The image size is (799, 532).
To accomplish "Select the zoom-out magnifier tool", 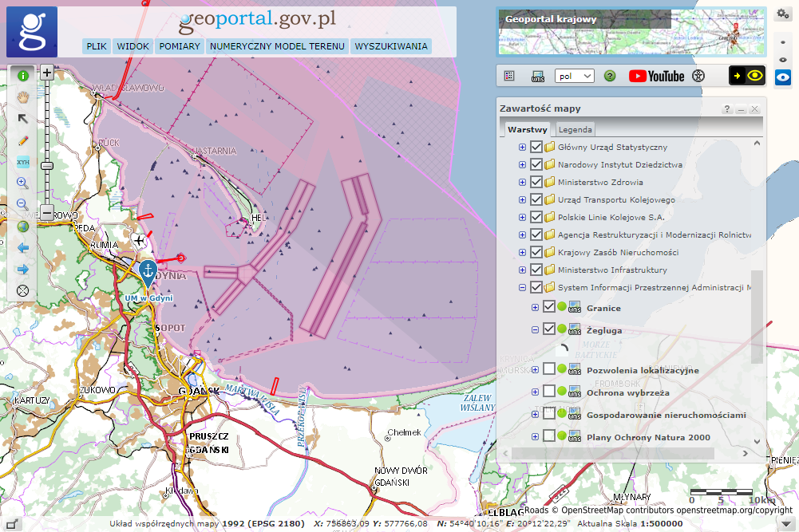I will pyautogui.click(x=23, y=205).
